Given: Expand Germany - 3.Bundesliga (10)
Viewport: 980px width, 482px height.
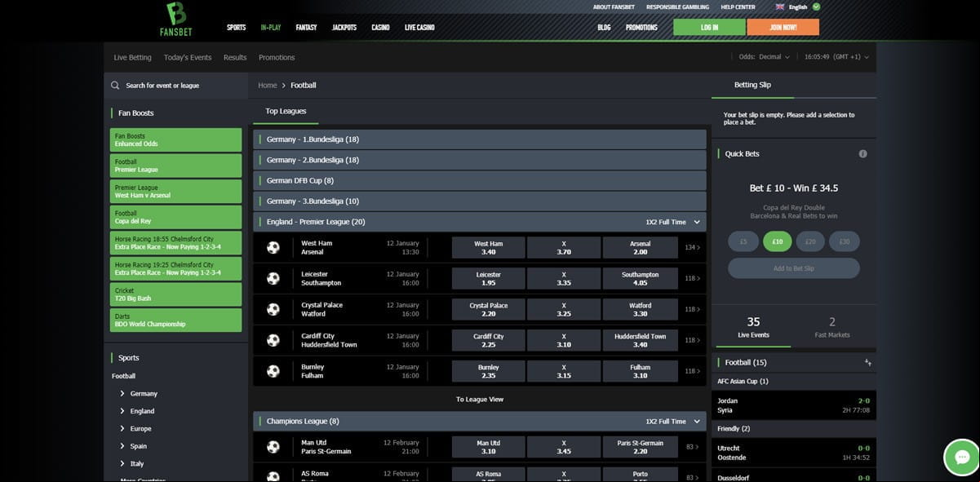Looking at the screenshot, I should pyautogui.click(x=480, y=201).
